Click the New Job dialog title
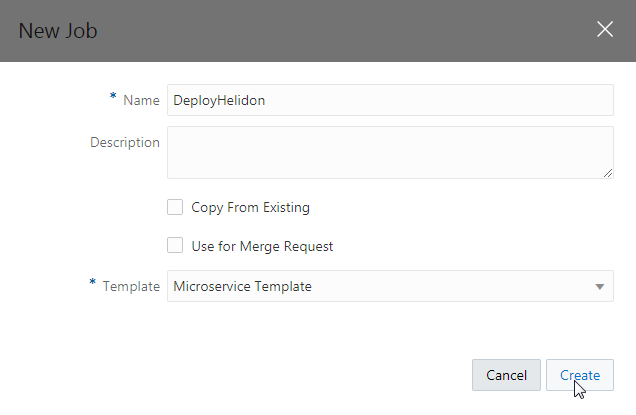The image size is (636, 415). click(x=58, y=30)
